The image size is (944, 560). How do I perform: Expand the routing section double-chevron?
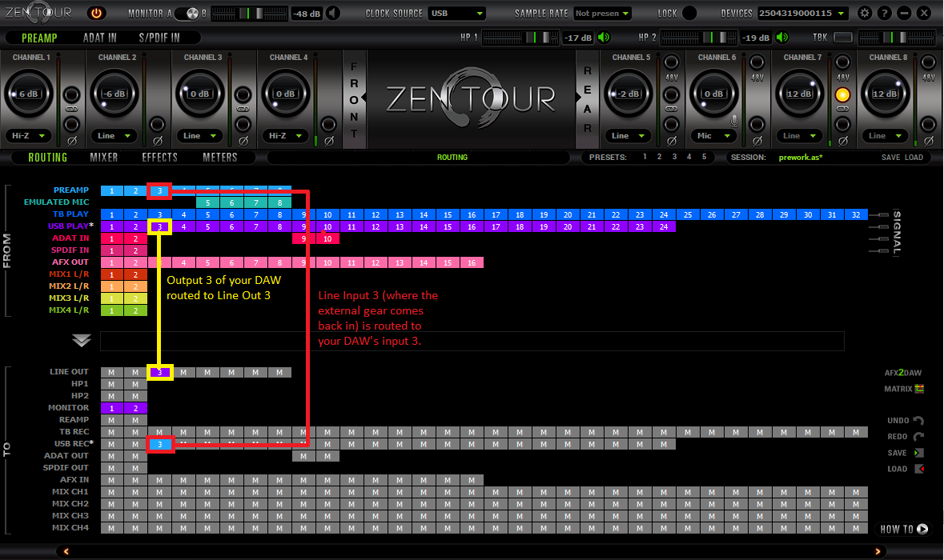82,341
